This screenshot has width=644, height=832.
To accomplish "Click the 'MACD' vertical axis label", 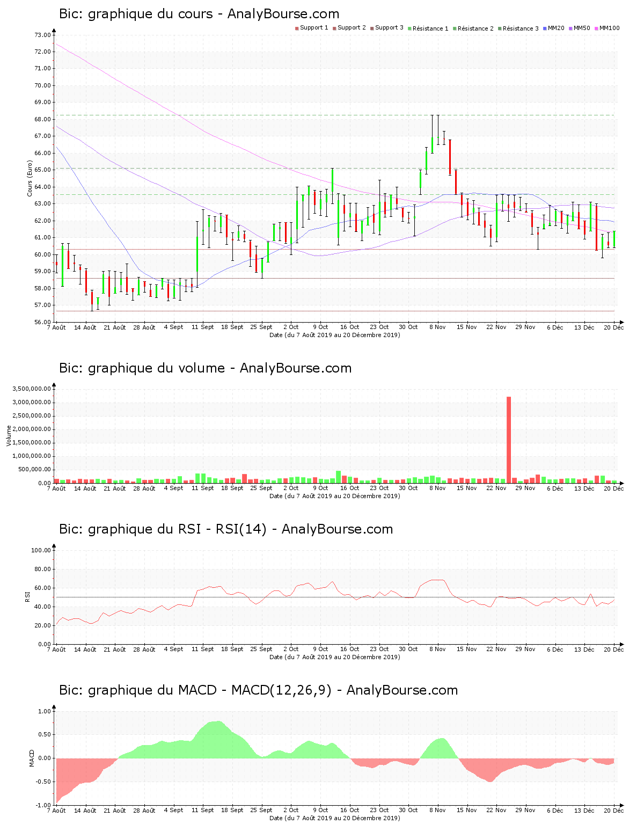I will click(x=32, y=758).
